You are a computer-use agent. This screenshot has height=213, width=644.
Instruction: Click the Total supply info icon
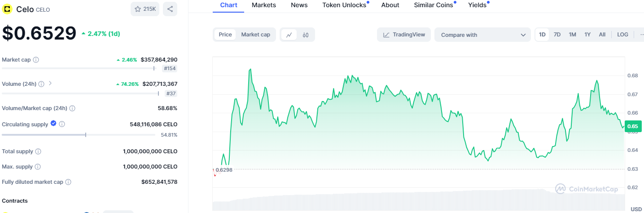coord(39,151)
